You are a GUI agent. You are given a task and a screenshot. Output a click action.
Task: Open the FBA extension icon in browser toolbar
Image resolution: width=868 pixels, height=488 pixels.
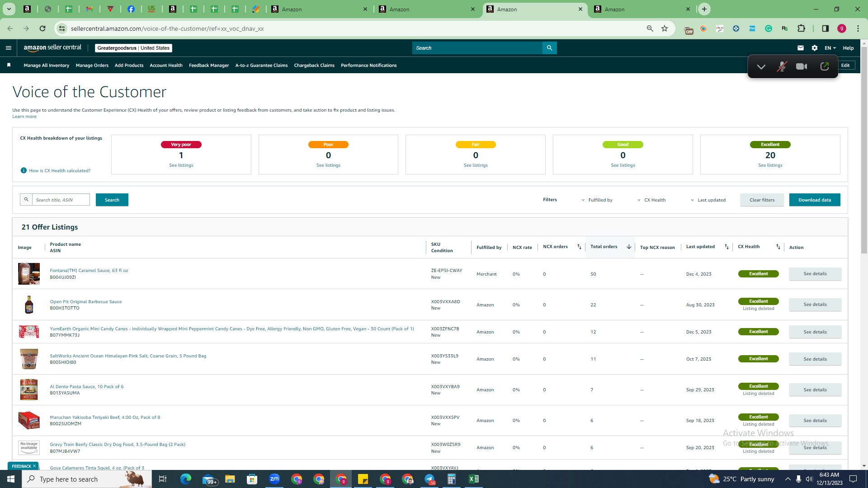[x=752, y=28]
